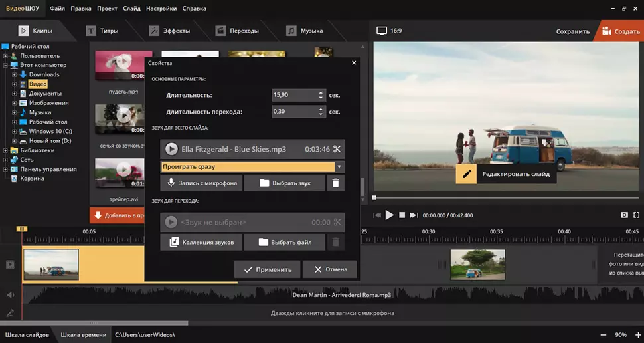
Task: Play the Ella Fitzgerald - Blue Skies track
Action: click(x=171, y=149)
